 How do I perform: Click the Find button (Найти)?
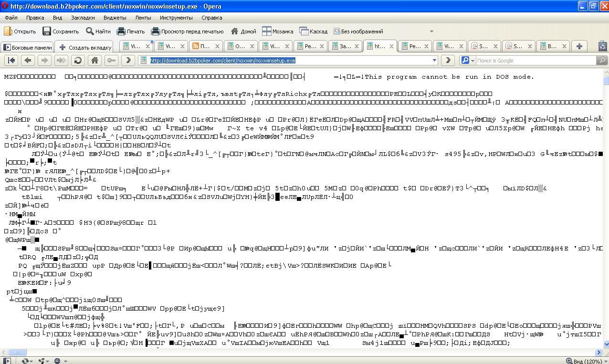pos(98,31)
